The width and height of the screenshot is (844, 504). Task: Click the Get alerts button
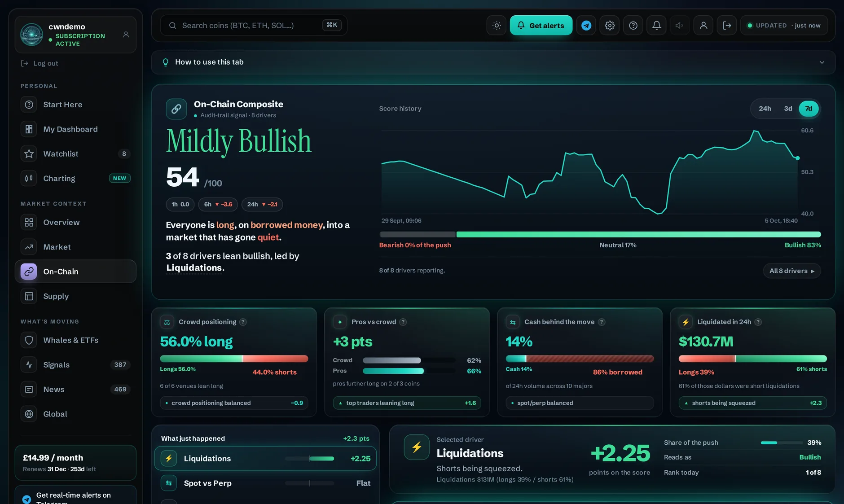541,26
